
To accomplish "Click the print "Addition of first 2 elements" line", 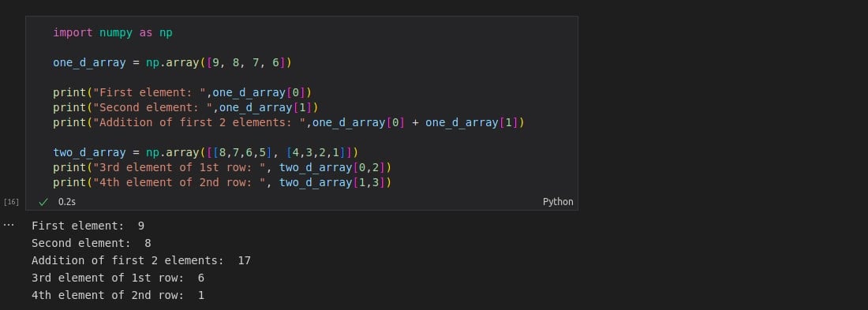I will point(288,122).
